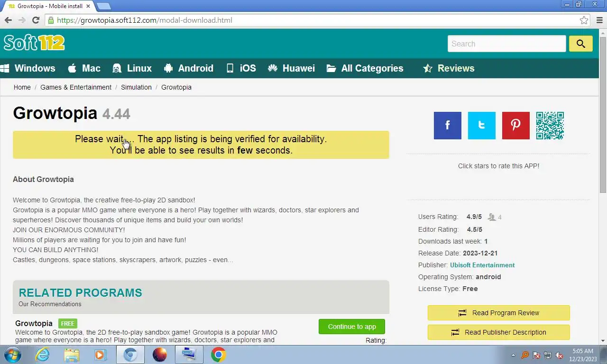Close the Growtopia browser tab
The width and height of the screenshot is (607, 364).
pyautogui.click(x=88, y=6)
